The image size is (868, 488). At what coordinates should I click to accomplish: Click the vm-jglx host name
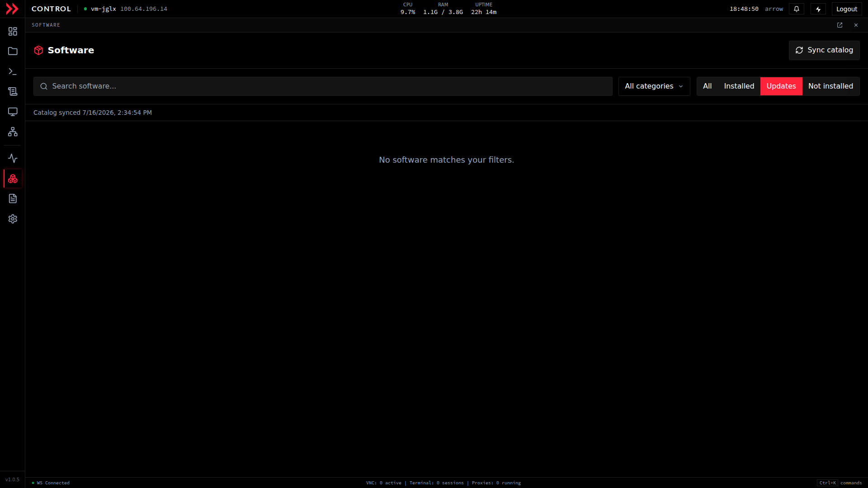pyautogui.click(x=104, y=9)
